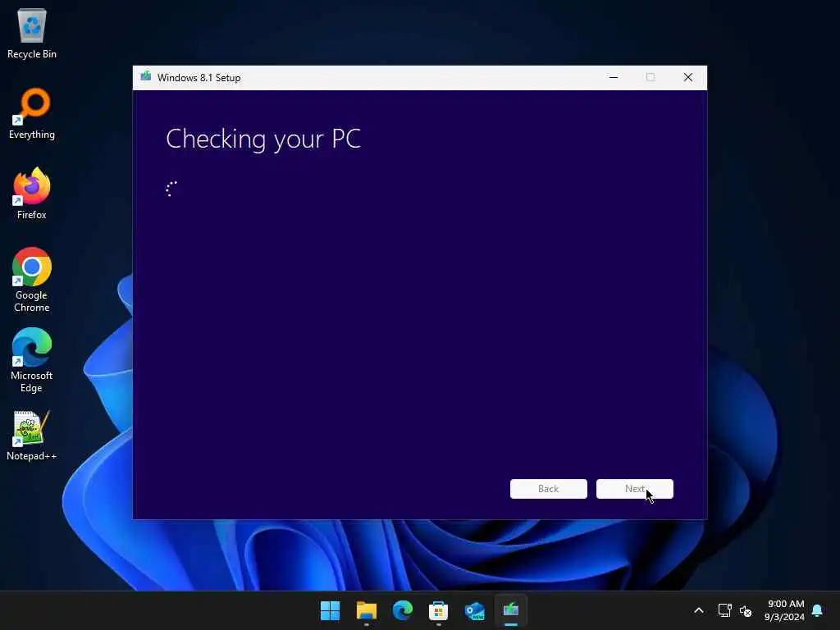Select the Everything search desktop icon

pyautogui.click(x=32, y=113)
